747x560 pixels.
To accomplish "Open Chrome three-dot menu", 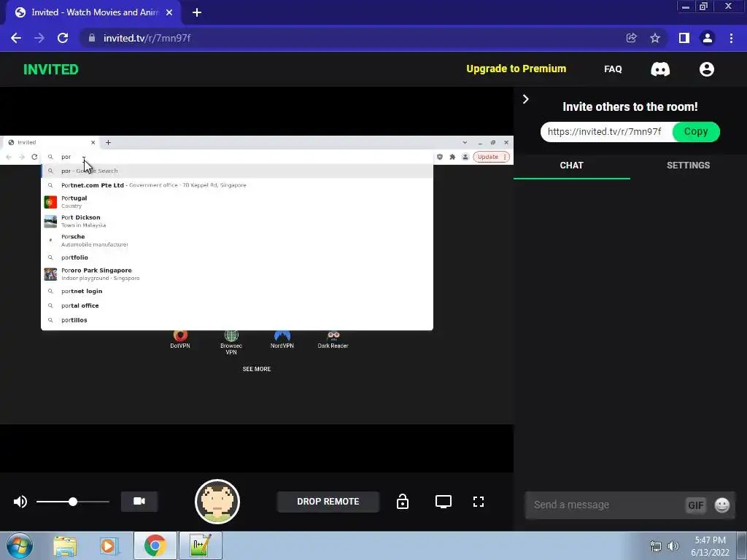I will click(731, 38).
